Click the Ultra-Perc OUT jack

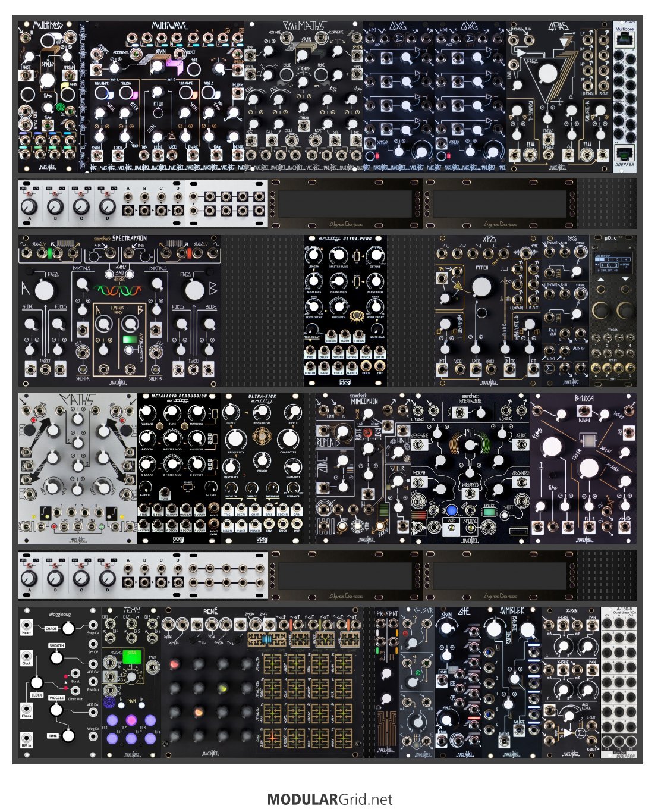tap(380, 365)
